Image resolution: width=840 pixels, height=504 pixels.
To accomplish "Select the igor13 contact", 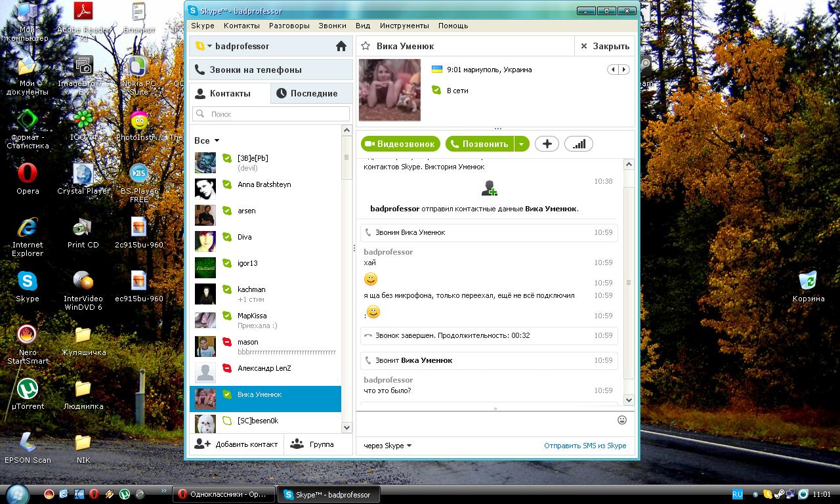I will point(265,268).
